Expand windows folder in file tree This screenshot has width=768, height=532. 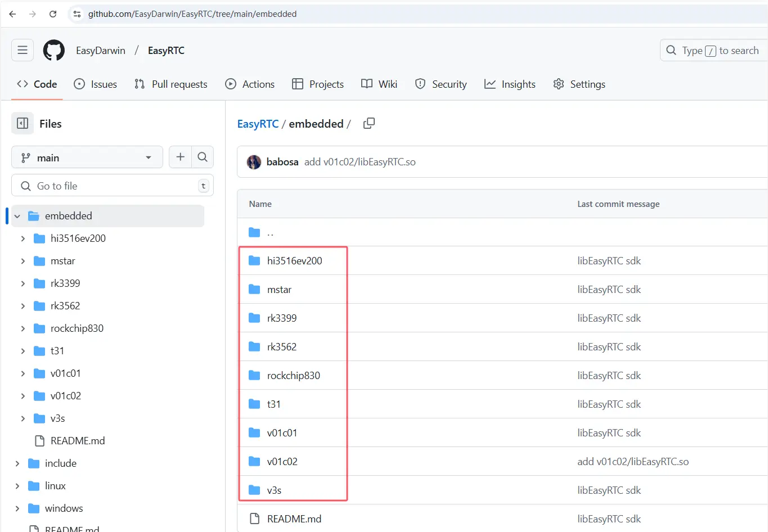coord(17,508)
